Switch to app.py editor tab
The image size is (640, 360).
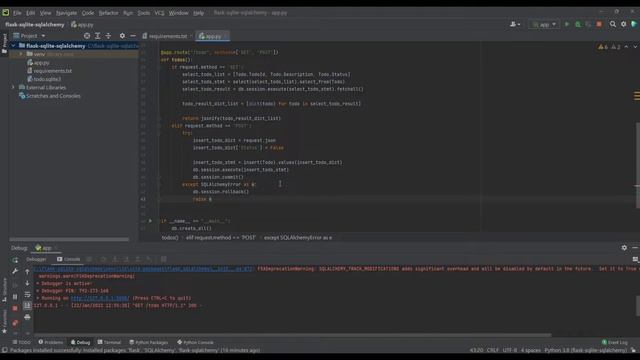[212, 36]
